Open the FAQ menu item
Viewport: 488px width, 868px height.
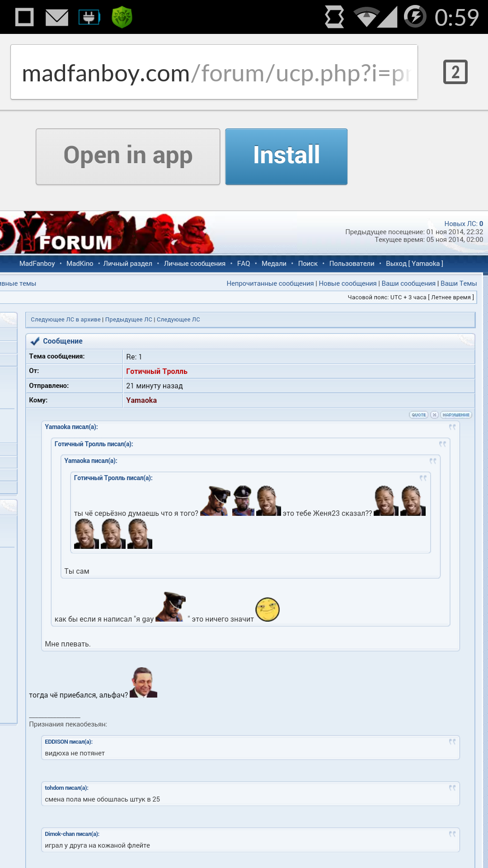(x=244, y=264)
